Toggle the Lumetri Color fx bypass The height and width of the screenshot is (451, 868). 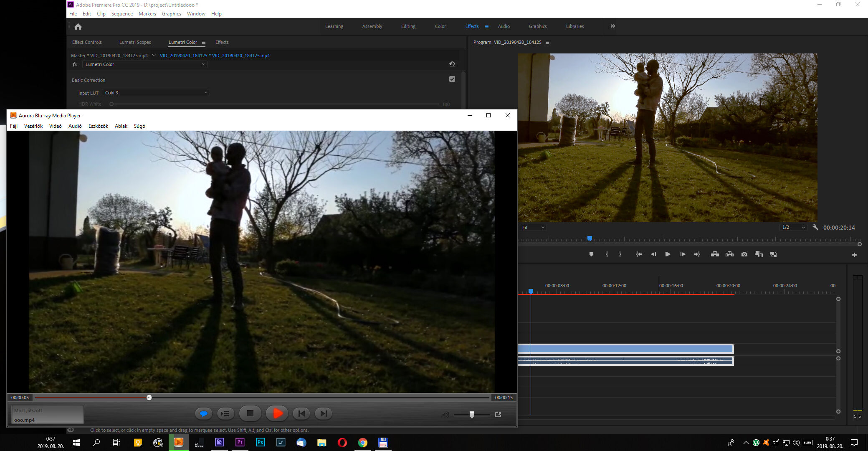click(x=75, y=64)
